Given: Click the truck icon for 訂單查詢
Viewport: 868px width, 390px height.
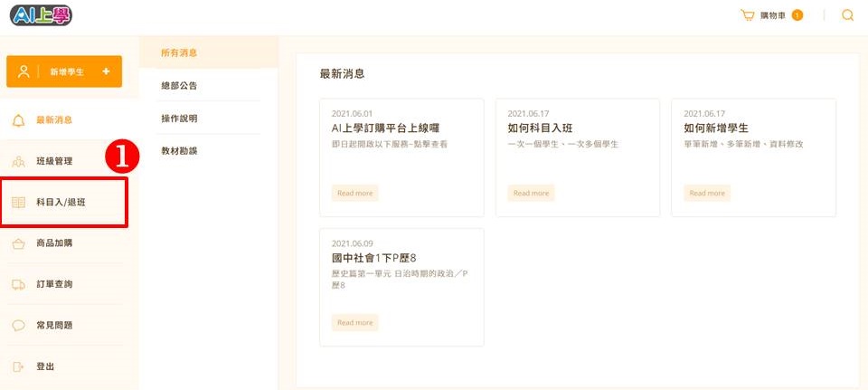Looking at the screenshot, I should pos(18,285).
